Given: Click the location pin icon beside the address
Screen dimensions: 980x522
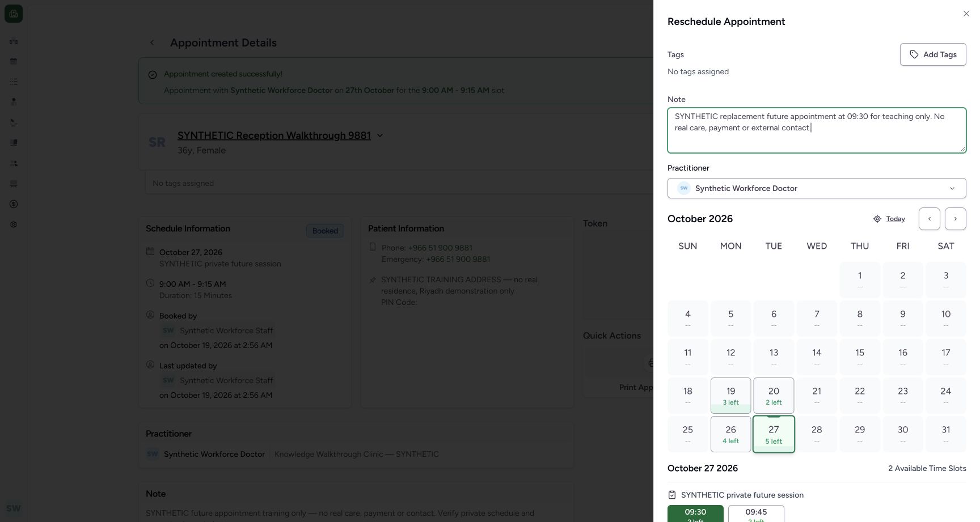Looking at the screenshot, I should pos(373,279).
